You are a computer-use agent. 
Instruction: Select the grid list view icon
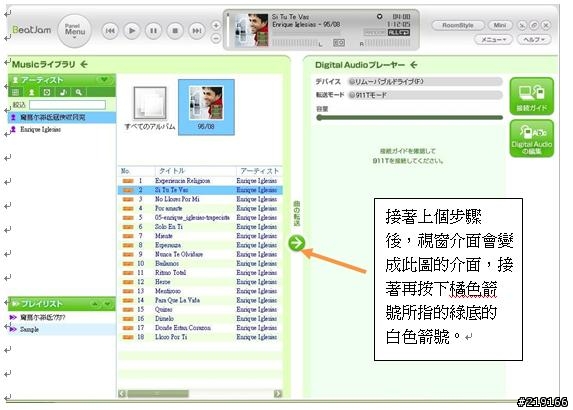(x=15, y=92)
